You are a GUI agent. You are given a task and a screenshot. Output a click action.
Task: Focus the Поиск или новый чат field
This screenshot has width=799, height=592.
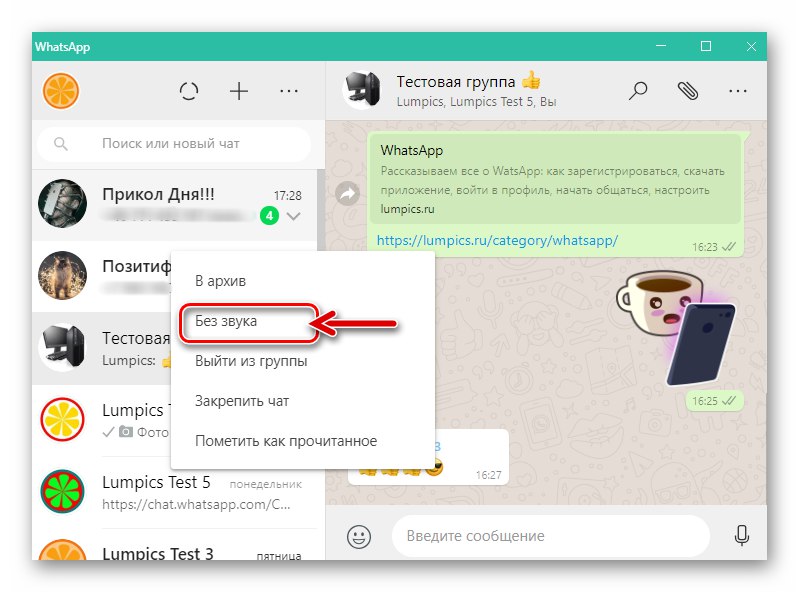[173, 144]
